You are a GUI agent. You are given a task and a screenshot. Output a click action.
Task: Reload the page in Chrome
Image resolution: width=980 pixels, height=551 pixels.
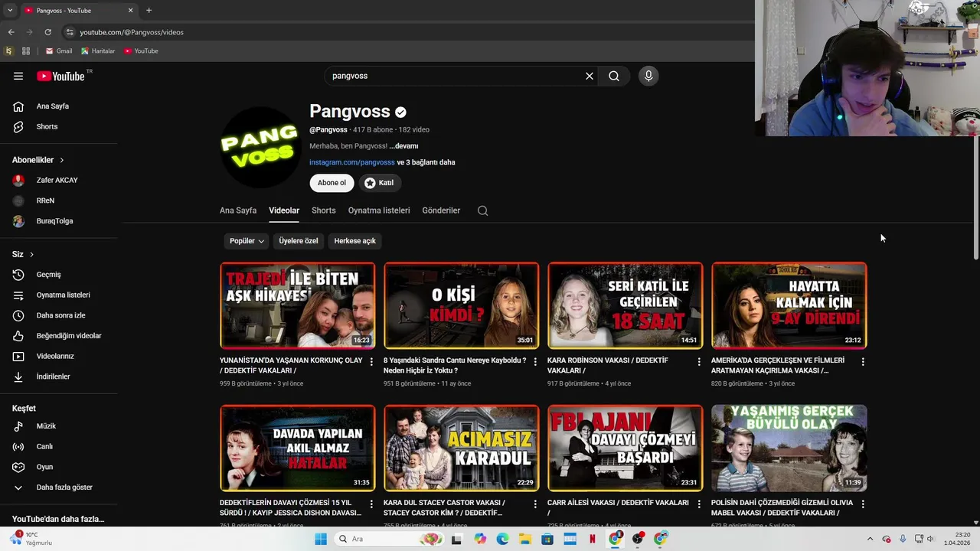pyautogui.click(x=47, y=32)
